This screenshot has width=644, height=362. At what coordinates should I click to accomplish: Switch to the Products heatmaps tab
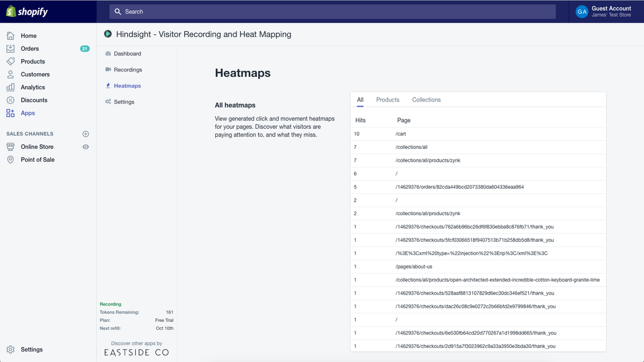coord(388,100)
